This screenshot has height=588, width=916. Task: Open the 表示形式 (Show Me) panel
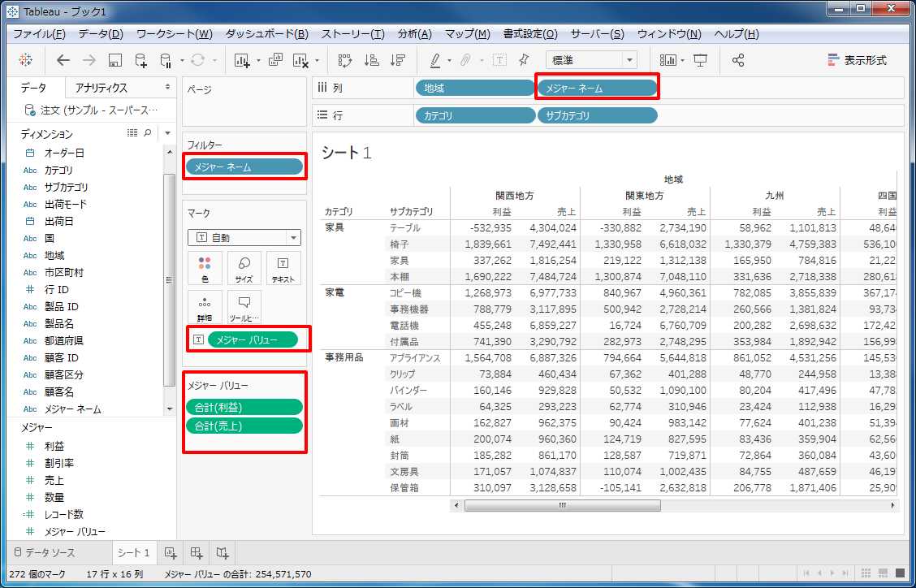(x=864, y=59)
